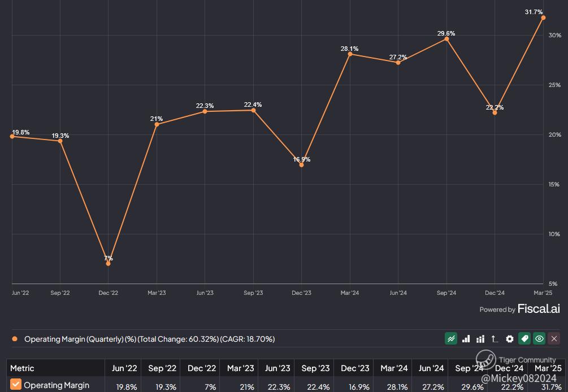Click the up-arrow axis options icon
This screenshot has height=392, width=568.
coord(495,339)
